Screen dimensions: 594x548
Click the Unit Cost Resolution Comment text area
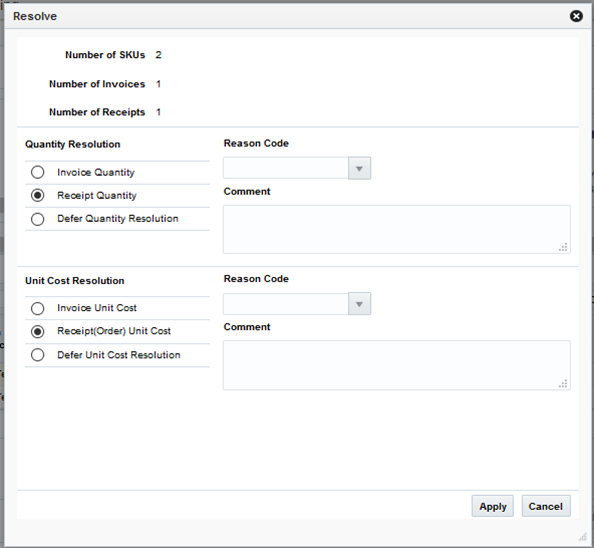coord(397,365)
